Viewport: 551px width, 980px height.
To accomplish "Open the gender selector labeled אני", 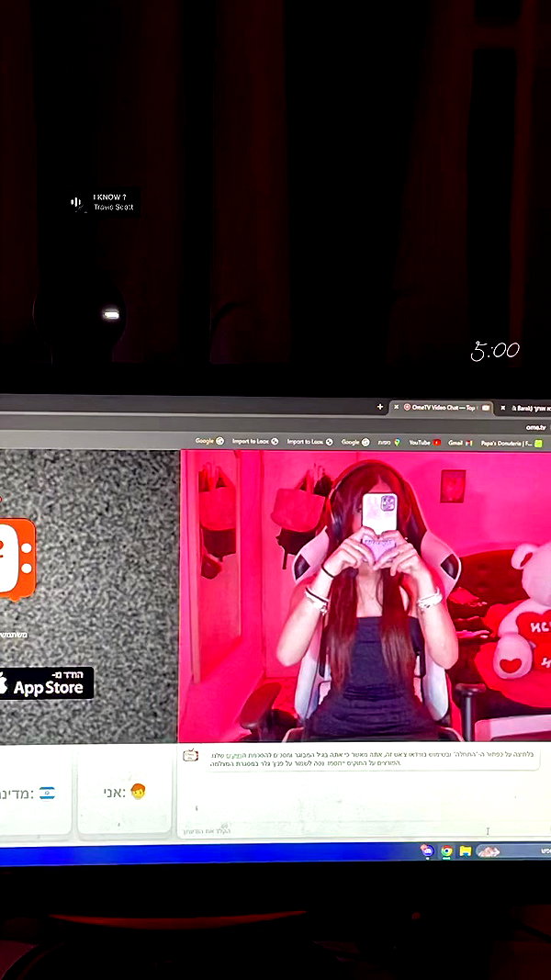I will click(124, 793).
